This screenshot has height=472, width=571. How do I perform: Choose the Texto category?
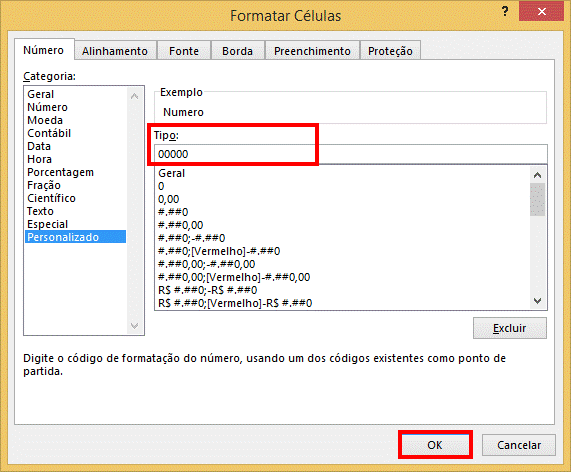click(x=76, y=211)
